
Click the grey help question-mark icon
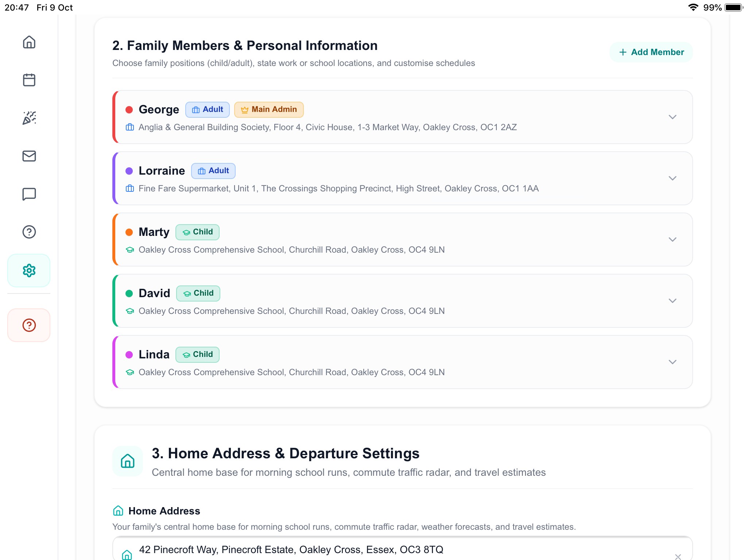[x=29, y=232]
